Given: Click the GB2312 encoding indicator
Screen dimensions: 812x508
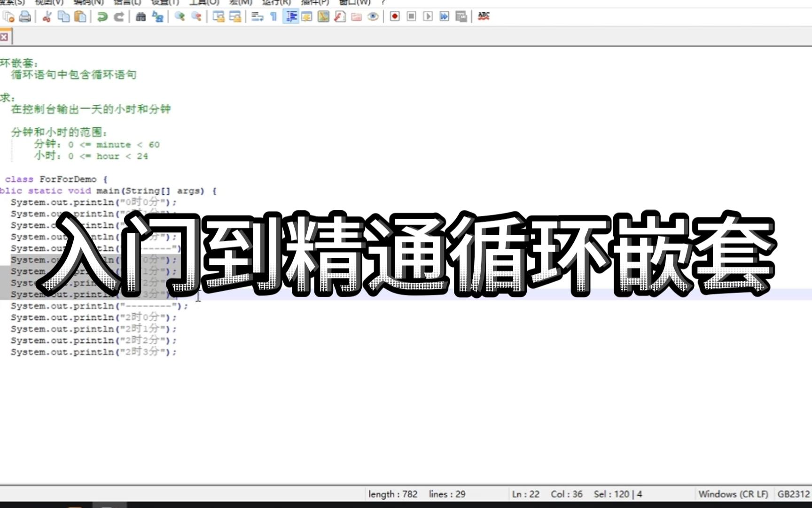Looking at the screenshot, I should pos(794,494).
